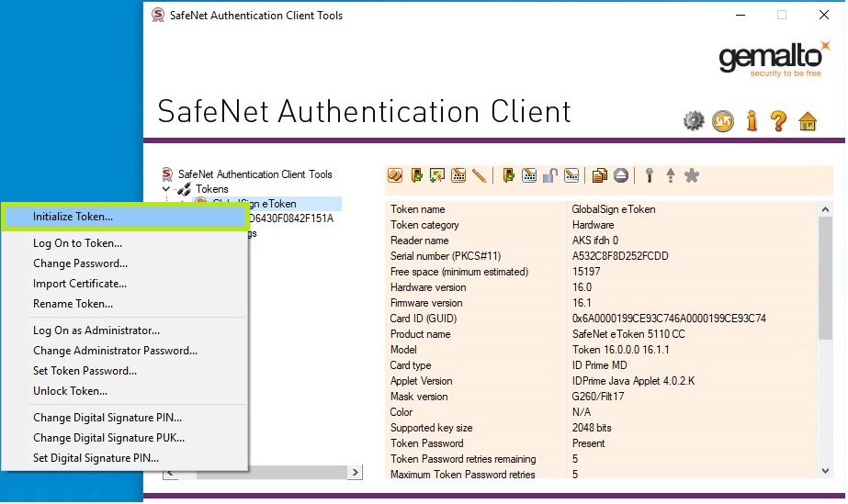Choose Change Administrator Password entry
This screenshot has width=848, height=504.
[125, 351]
